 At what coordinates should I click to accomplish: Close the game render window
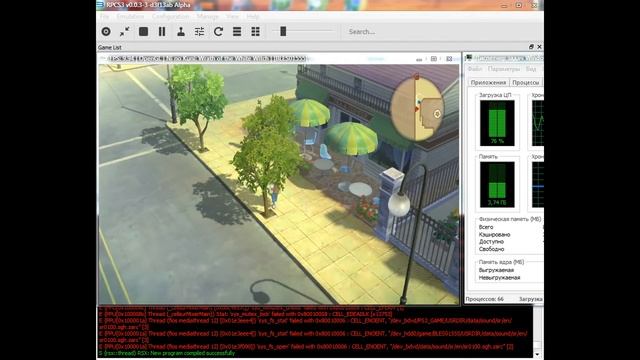click(x=449, y=59)
